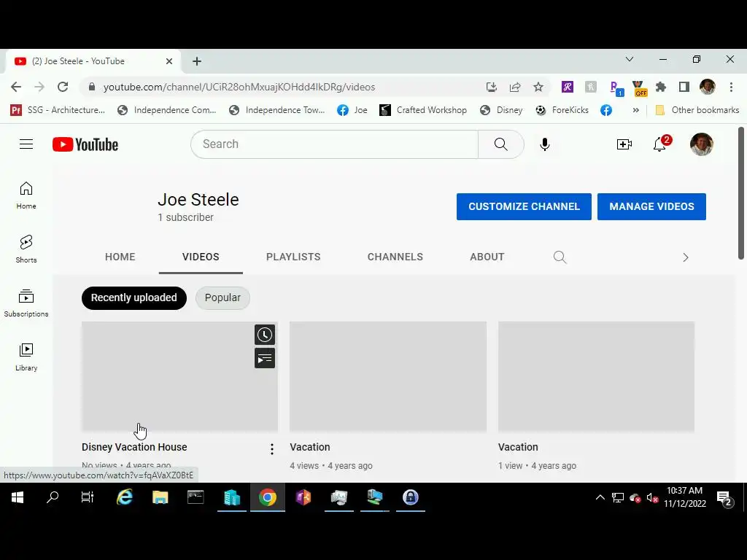Click CUSTOMIZE CHANNEL button
The image size is (747, 560).
point(524,206)
